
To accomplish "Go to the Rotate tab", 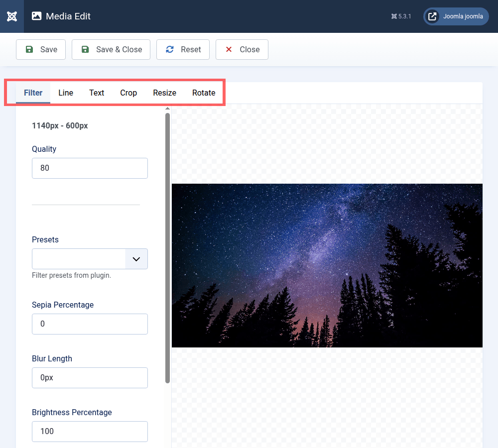I will pos(204,93).
